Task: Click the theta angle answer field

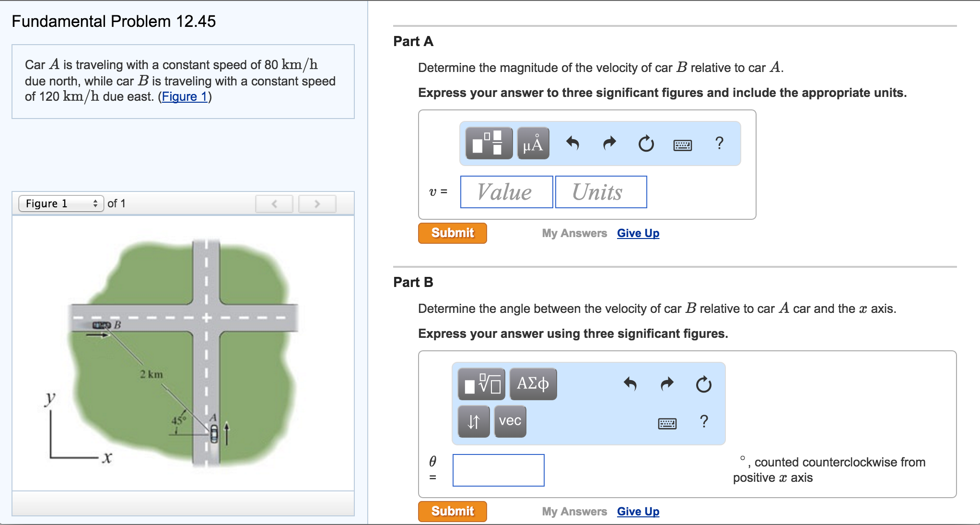Action: pyautogui.click(x=498, y=470)
